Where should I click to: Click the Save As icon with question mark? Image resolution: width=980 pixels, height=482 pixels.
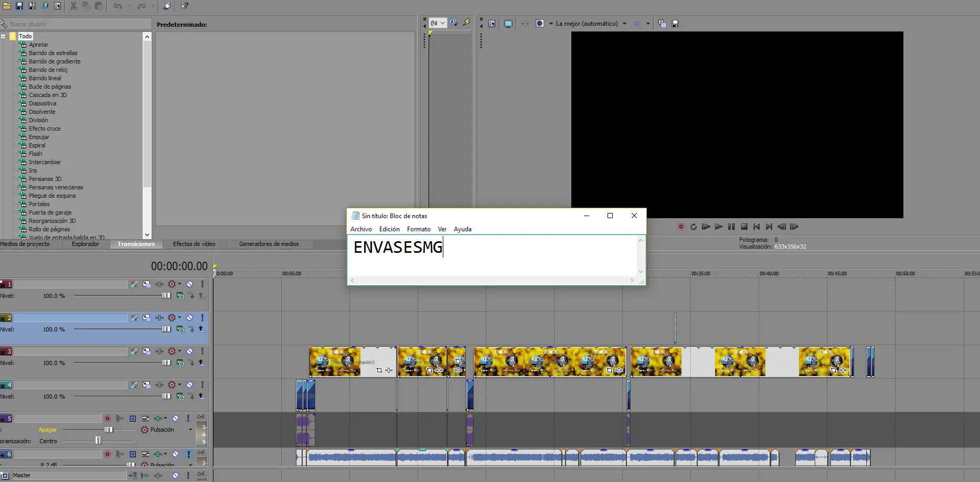(32, 6)
